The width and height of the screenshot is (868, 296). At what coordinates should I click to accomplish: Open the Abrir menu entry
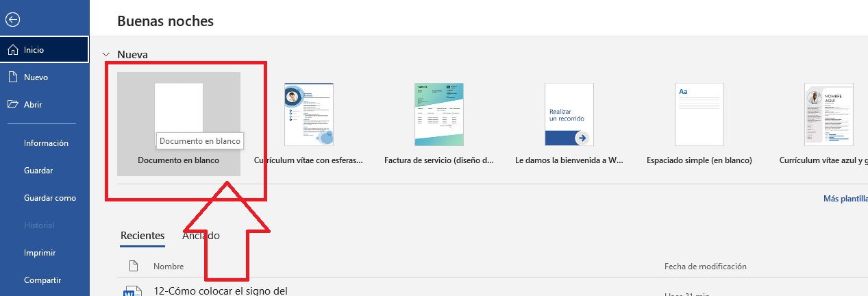[x=45, y=105]
